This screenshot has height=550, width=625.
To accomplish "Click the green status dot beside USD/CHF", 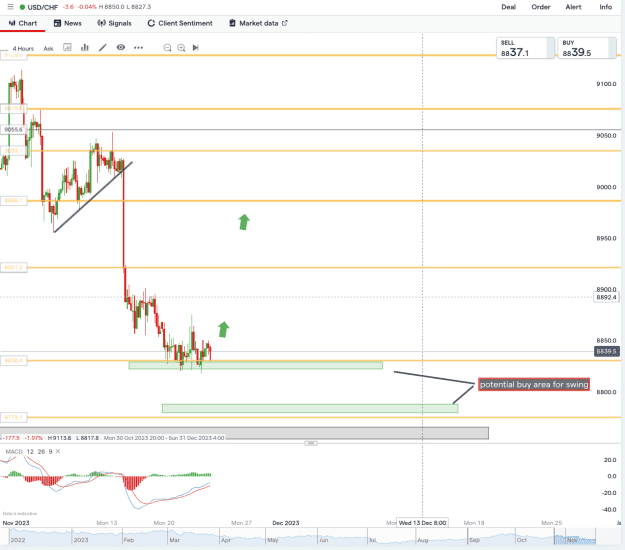I will 22,7.
